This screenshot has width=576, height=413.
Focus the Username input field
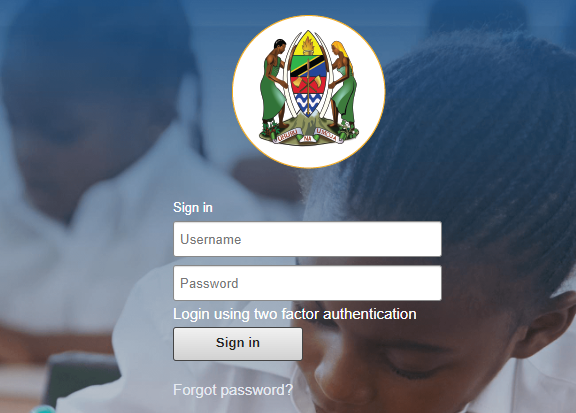tap(307, 239)
